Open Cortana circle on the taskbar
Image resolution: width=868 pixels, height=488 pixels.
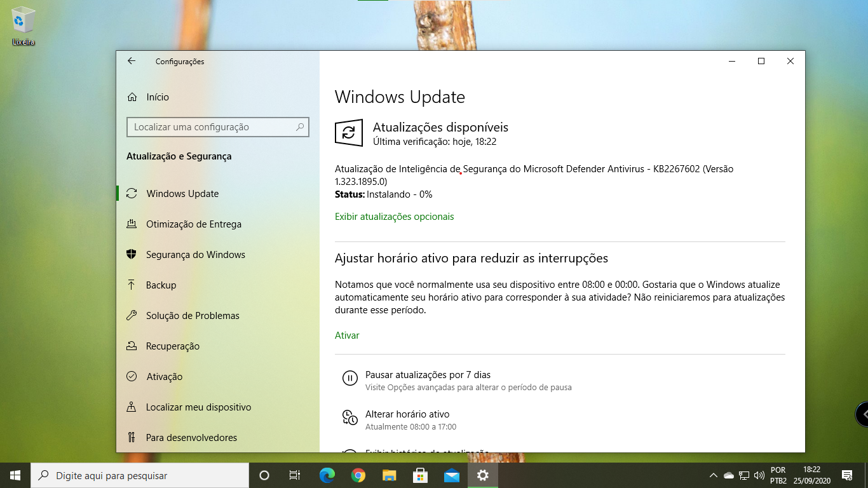tap(264, 475)
